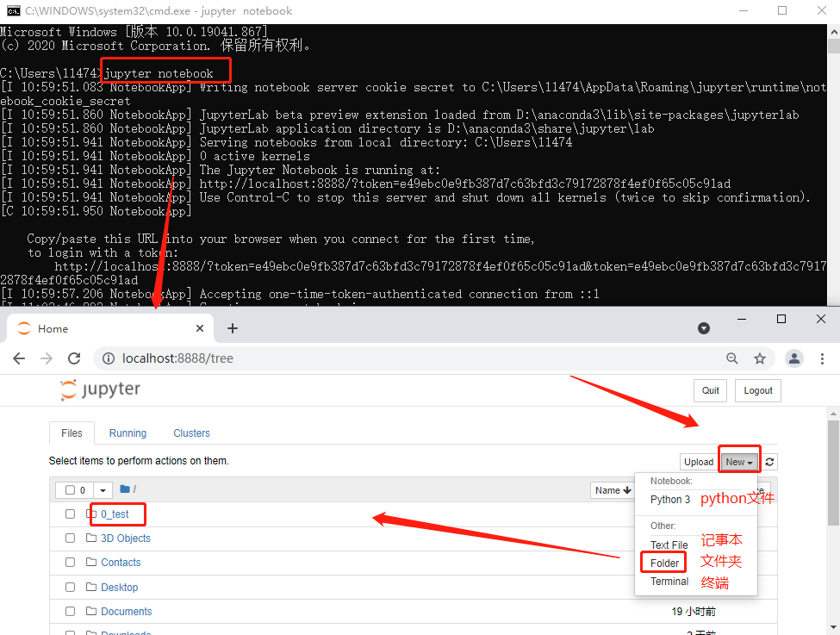Check the box beside Desktop
Screen dimensions: 840x635
pos(70,588)
